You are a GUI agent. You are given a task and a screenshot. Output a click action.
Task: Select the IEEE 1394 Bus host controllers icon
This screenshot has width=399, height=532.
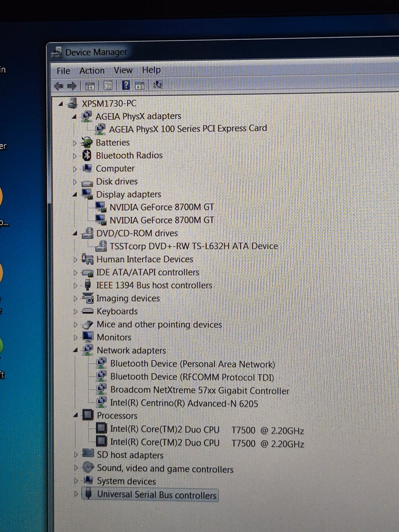[x=88, y=285]
